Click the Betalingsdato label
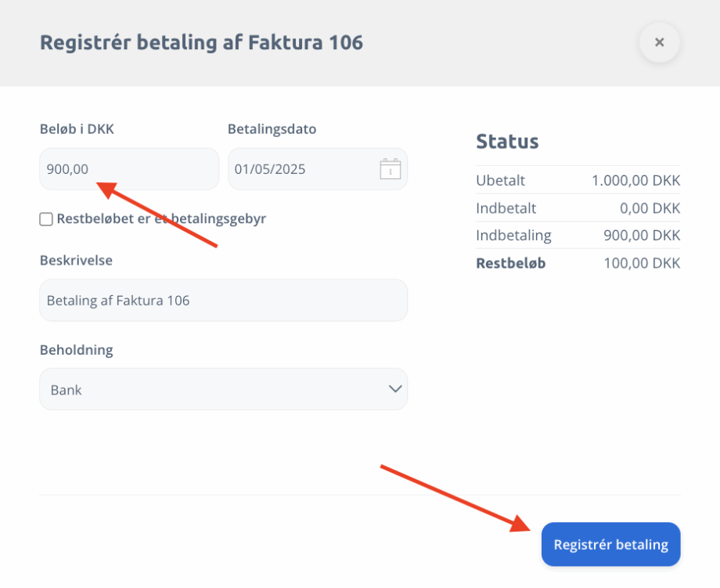720x588 pixels. point(272,129)
